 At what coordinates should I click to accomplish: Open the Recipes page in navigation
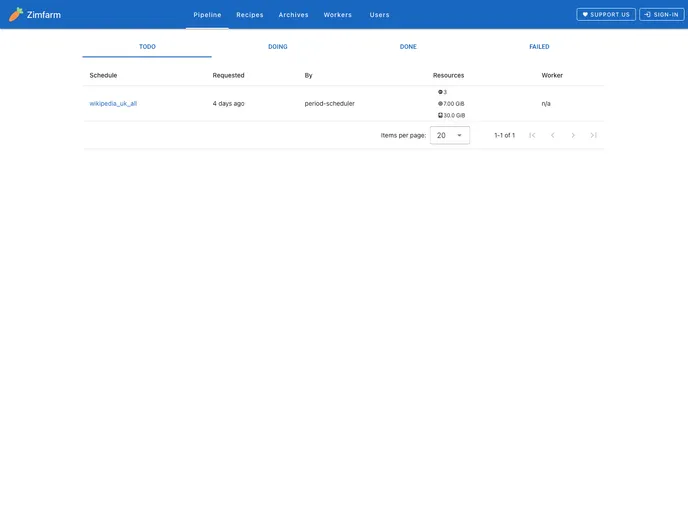pos(250,15)
